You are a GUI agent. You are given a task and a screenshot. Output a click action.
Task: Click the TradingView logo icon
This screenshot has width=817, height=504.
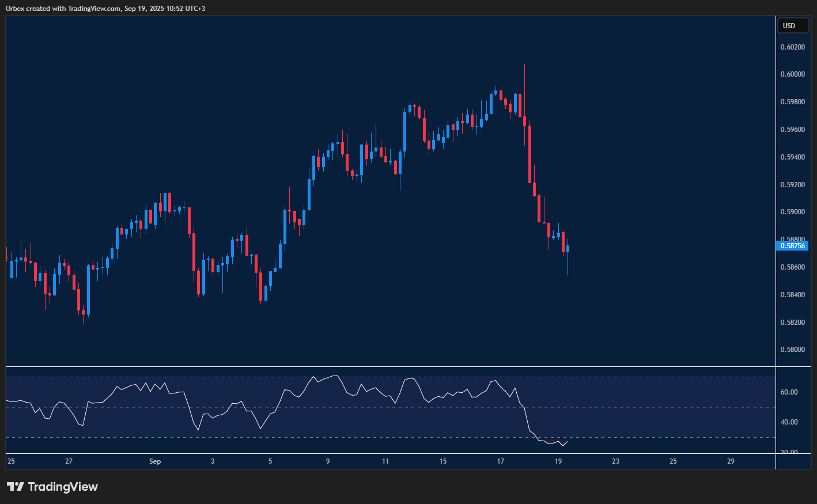(16, 487)
